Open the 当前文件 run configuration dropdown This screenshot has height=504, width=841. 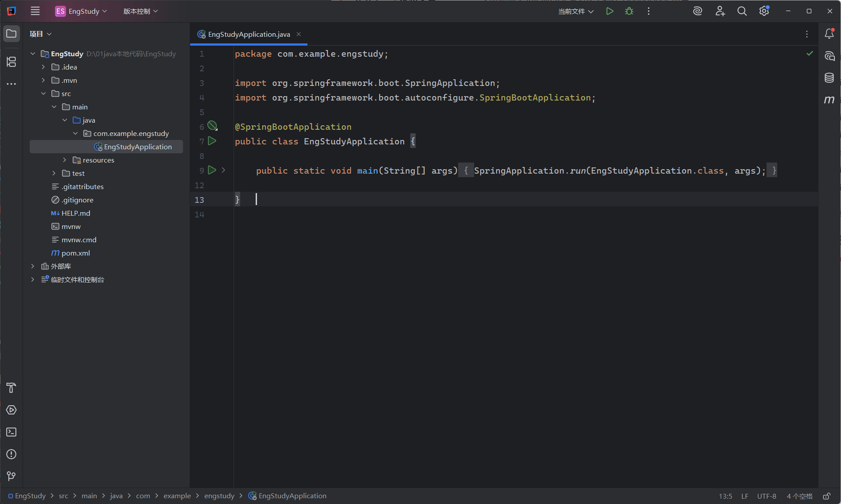[x=576, y=11]
